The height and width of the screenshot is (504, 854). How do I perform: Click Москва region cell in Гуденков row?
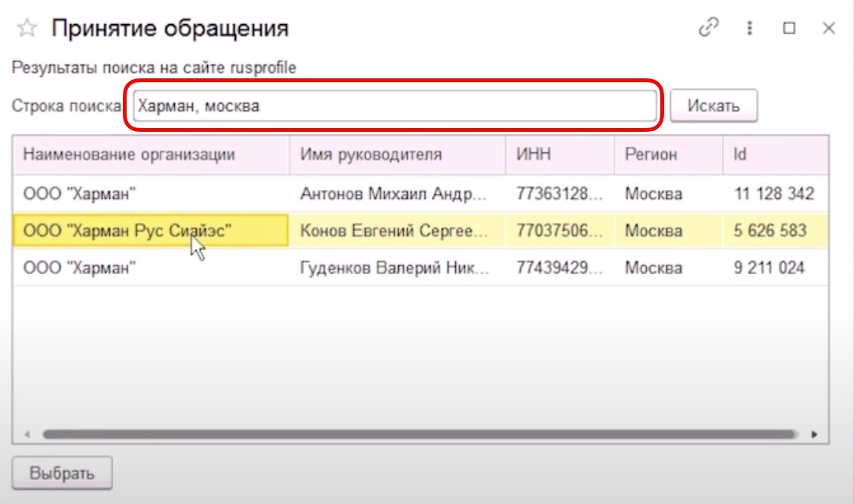point(669,267)
